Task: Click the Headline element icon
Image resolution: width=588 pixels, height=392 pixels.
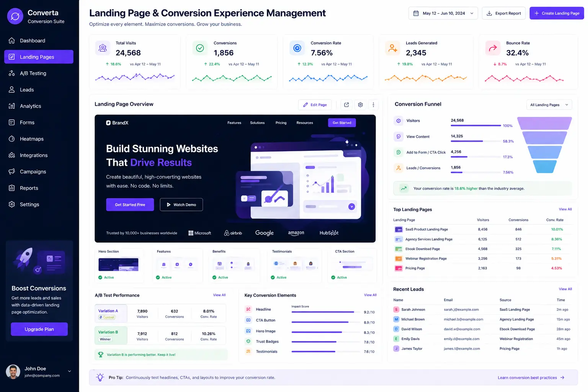Action: (x=248, y=309)
